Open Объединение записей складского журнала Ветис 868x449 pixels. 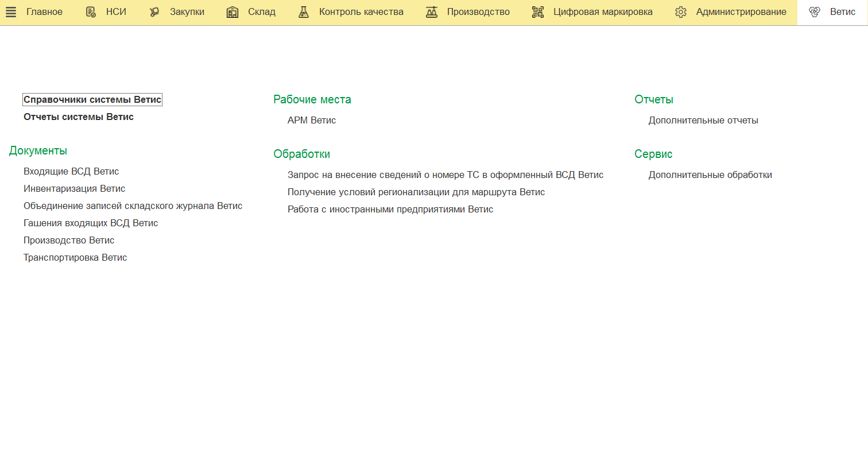(133, 206)
